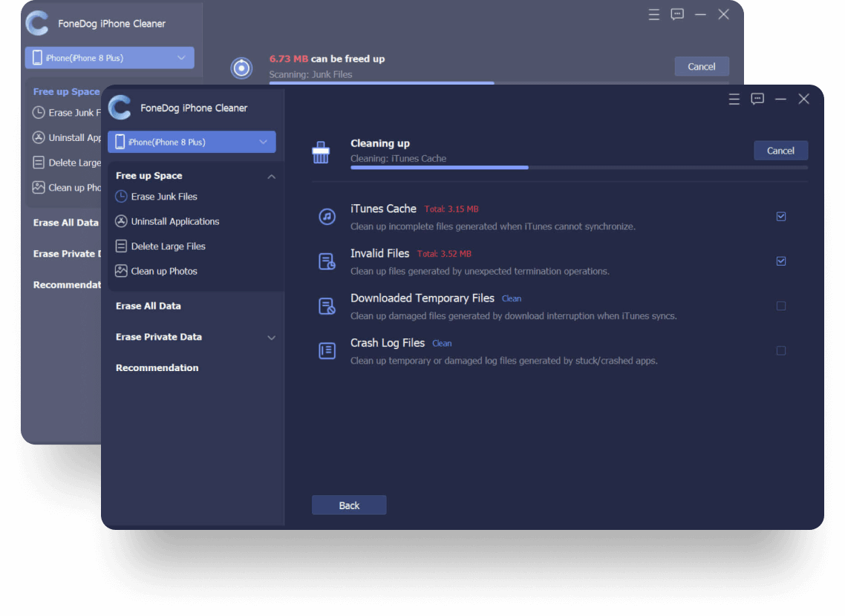Close the front FoneDog window
The width and height of the screenshot is (845, 616).
tap(803, 99)
